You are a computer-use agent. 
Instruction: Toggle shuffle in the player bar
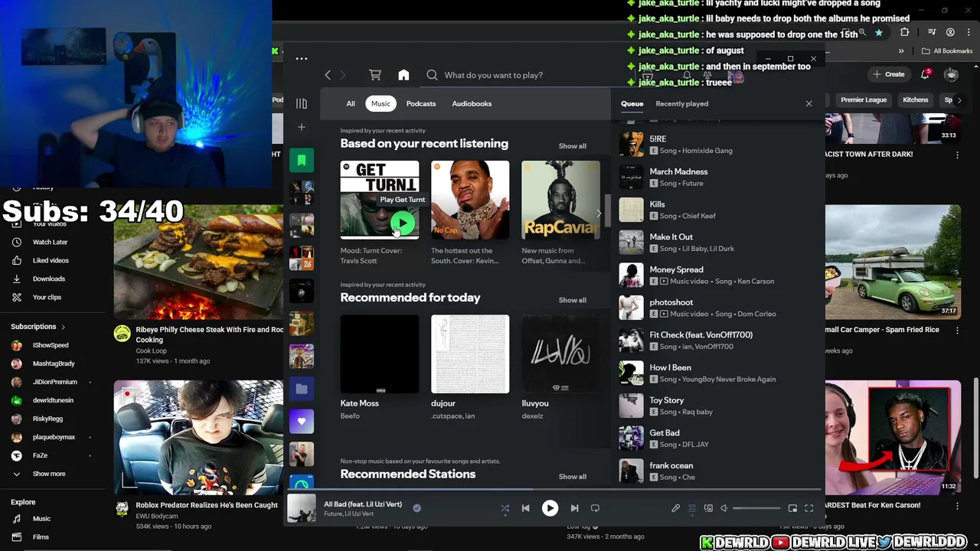505,508
